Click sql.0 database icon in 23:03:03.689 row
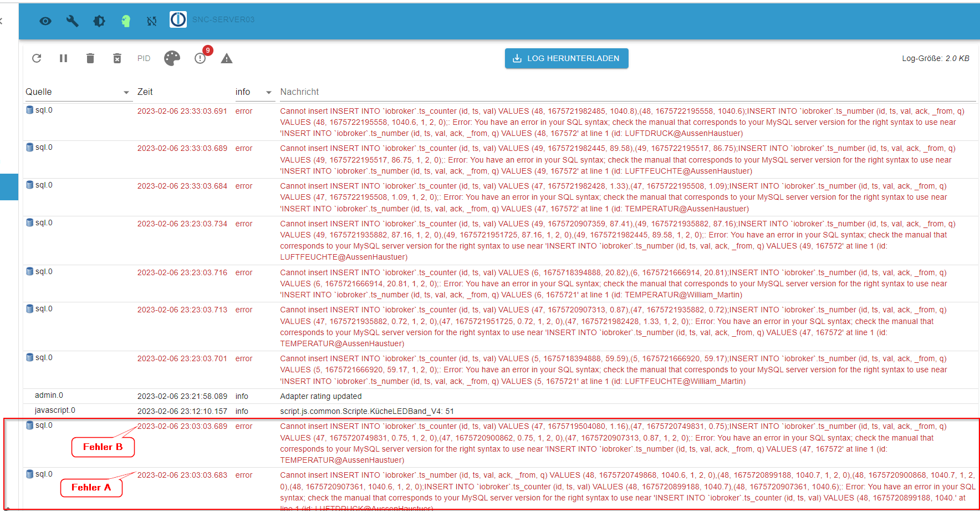Viewport: 980px width, 511px height. pyautogui.click(x=30, y=425)
